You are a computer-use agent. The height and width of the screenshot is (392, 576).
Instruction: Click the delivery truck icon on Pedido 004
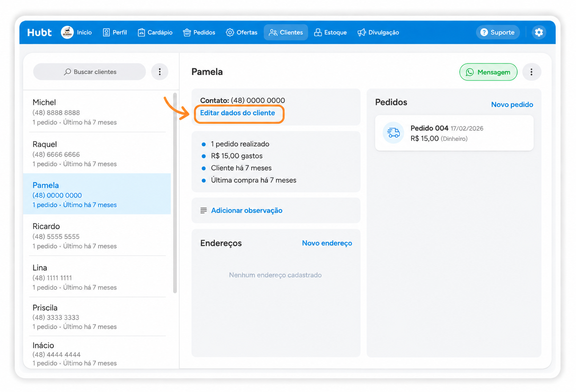(x=393, y=133)
